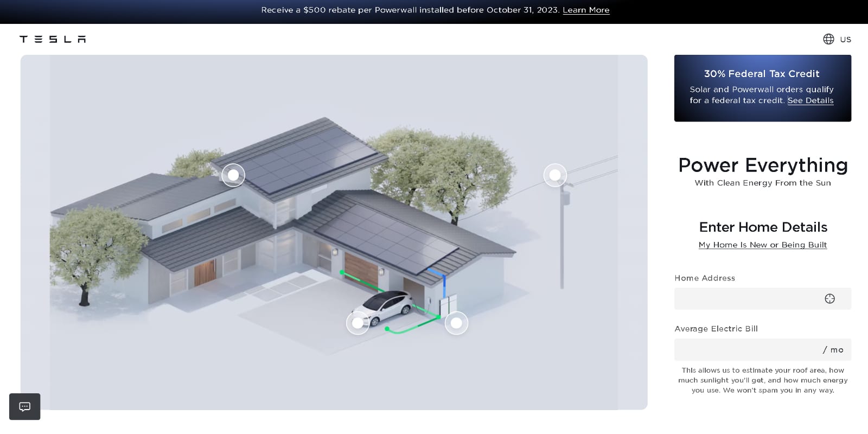Click the Home Address label

point(705,278)
